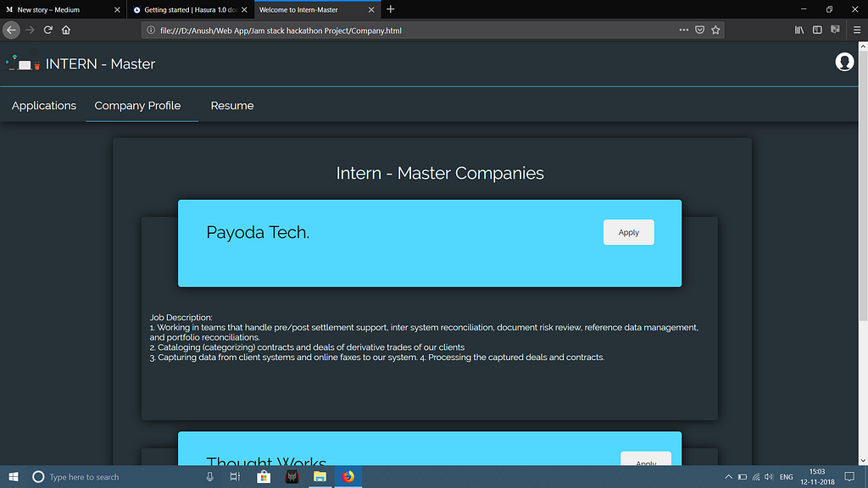Click the battery status tray icon

point(743,476)
